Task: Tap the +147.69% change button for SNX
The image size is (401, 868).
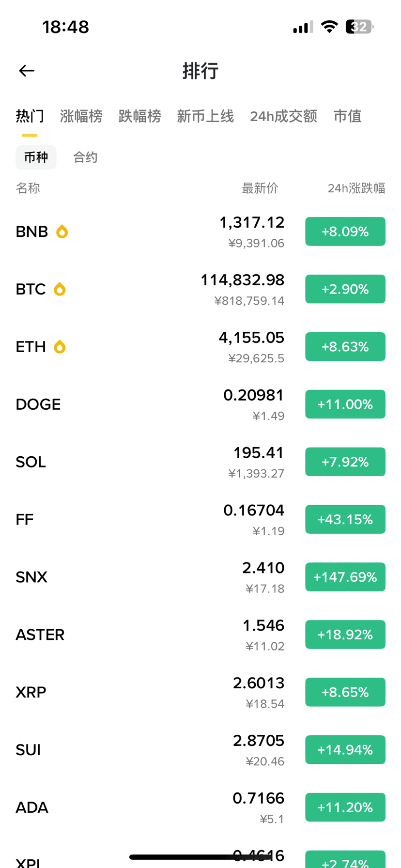Action: coord(345,577)
